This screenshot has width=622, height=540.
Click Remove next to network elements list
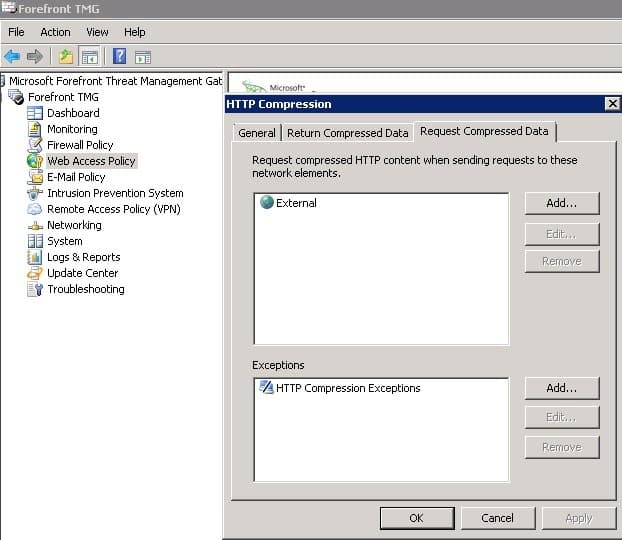(x=562, y=261)
